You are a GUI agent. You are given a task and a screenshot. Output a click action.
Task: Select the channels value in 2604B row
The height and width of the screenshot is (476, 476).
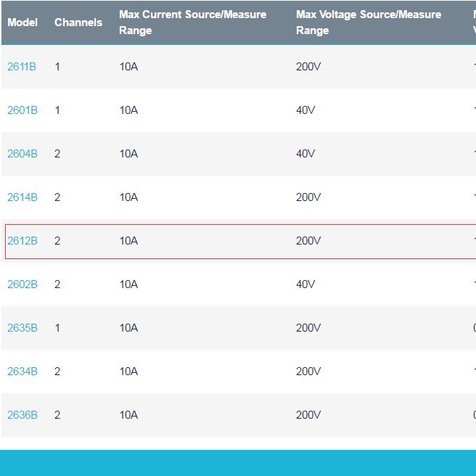pos(57,154)
